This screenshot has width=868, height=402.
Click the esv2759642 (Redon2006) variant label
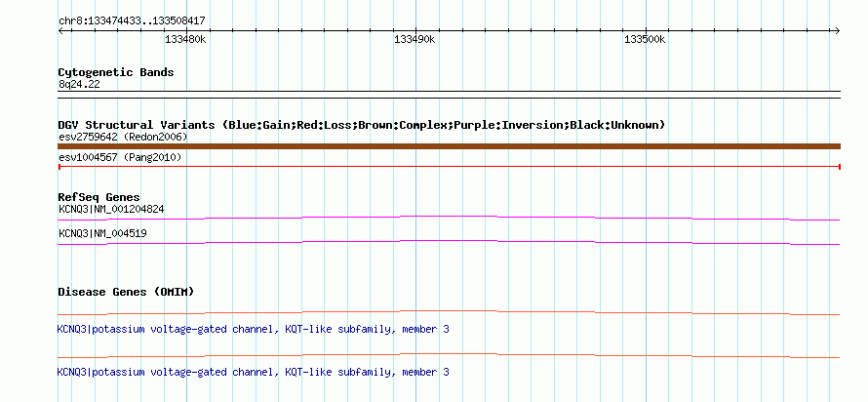123,137
